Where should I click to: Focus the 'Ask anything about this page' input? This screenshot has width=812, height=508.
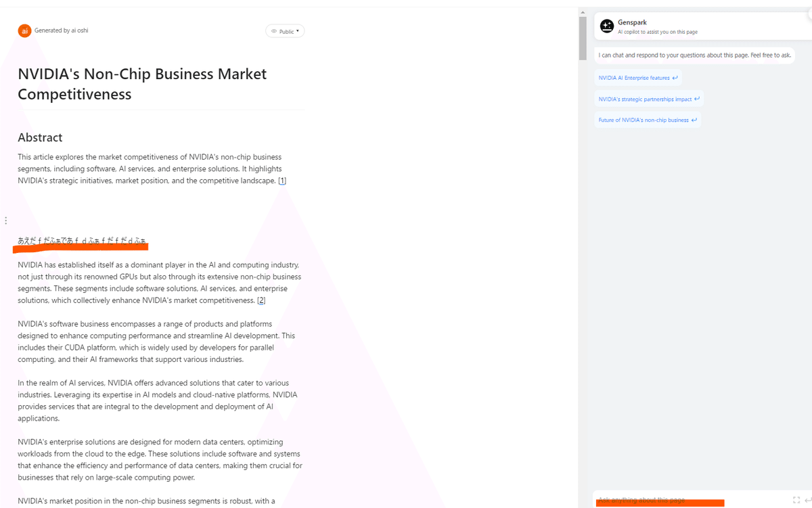[x=690, y=500]
